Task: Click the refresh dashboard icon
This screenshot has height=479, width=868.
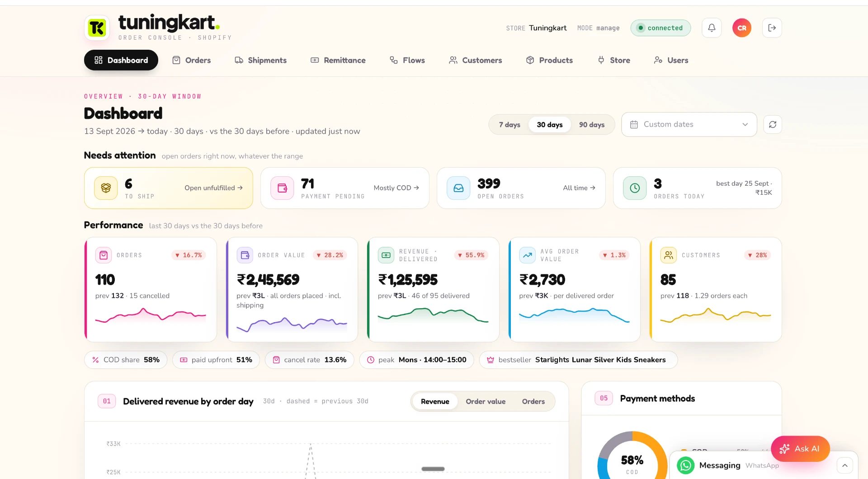Action: pyautogui.click(x=773, y=124)
